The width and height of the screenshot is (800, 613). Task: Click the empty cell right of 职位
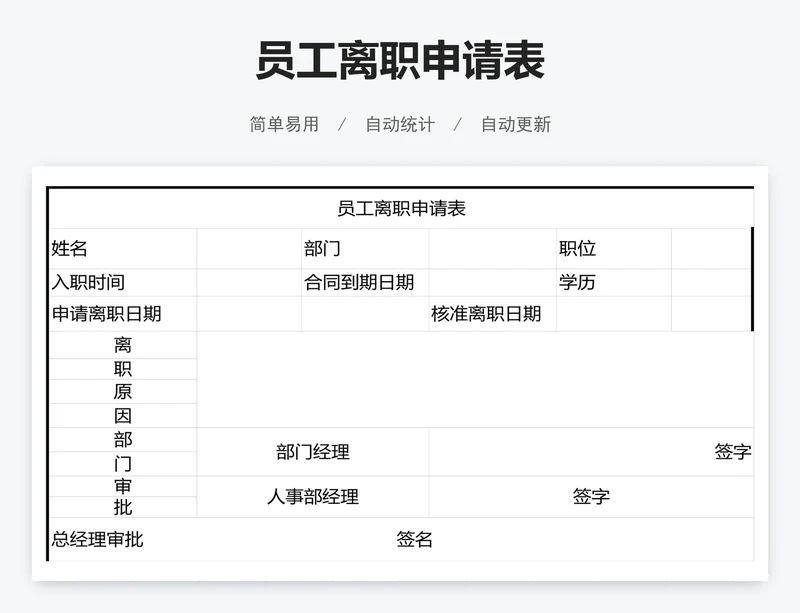[712, 249]
